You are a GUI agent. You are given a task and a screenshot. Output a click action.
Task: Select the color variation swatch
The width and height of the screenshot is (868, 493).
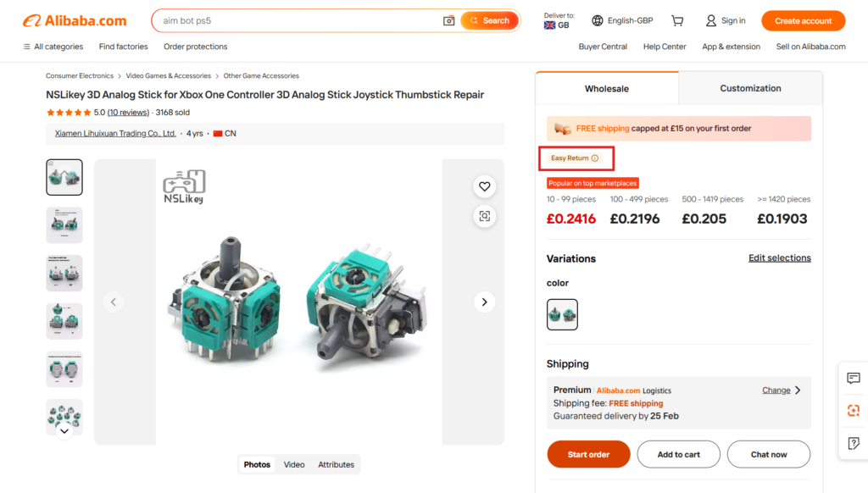point(562,314)
